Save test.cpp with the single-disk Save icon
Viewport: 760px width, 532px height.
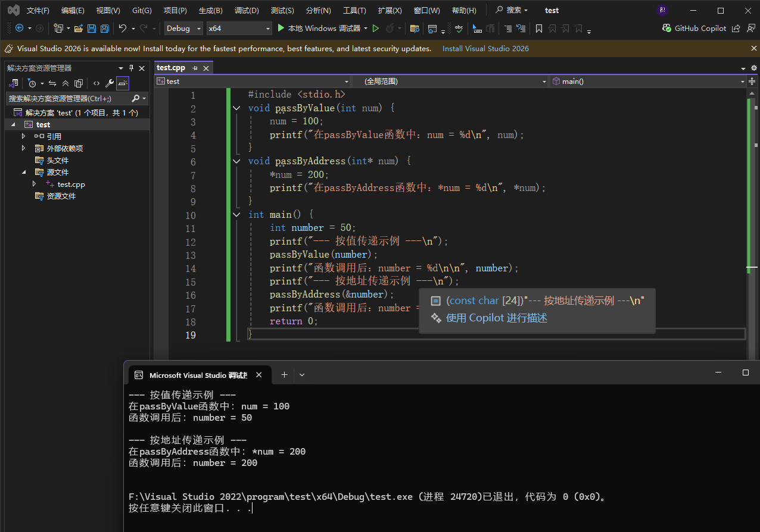tap(92, 28)
